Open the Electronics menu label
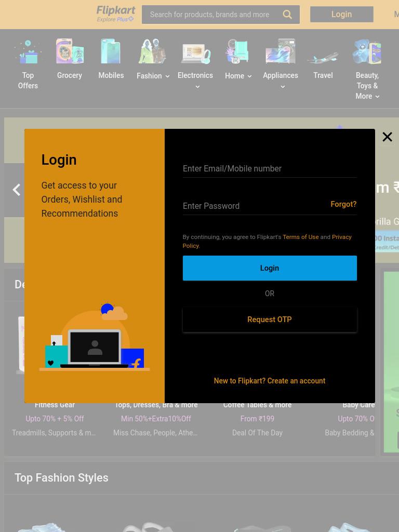Screen dimensions: 399x532 (x=195, y=75)
